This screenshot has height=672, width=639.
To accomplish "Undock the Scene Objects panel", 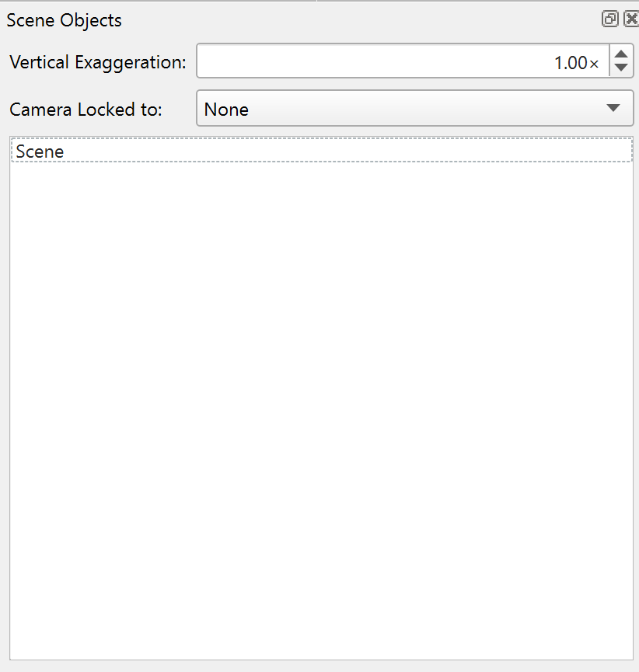I will click(610, 19).
